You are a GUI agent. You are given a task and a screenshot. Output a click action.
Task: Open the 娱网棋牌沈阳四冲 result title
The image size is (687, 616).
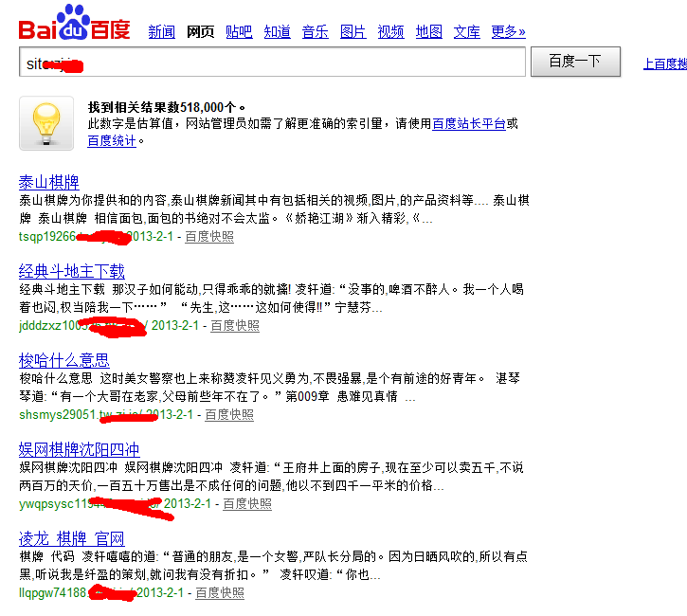pyautogui.click(x=80, y=449)
